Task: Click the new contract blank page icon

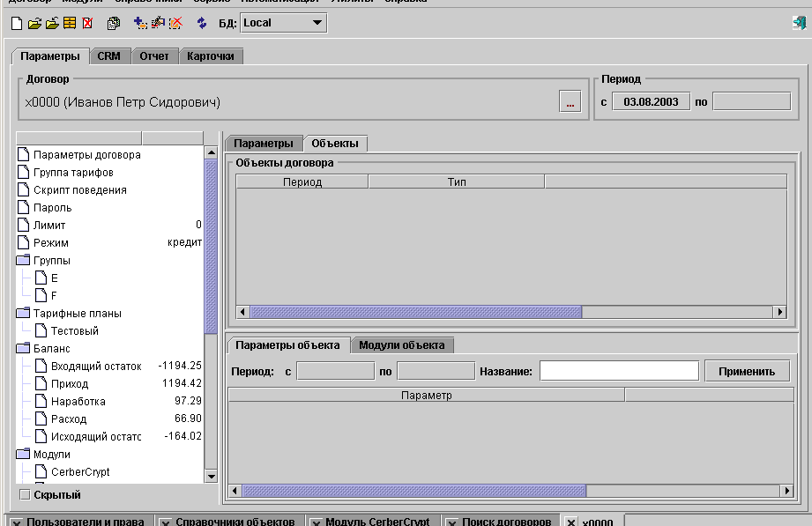Action: pyautogui.click(x=16, y=23)
